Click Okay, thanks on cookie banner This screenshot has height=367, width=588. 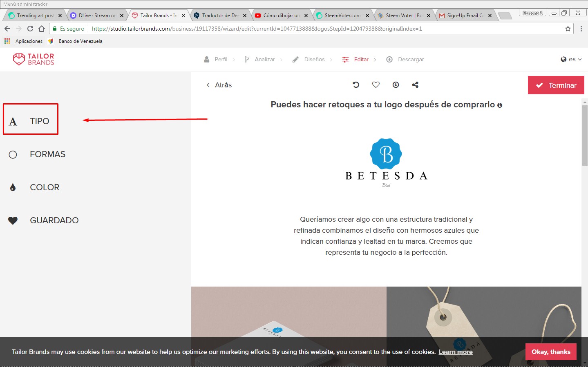tap(551, 352)
